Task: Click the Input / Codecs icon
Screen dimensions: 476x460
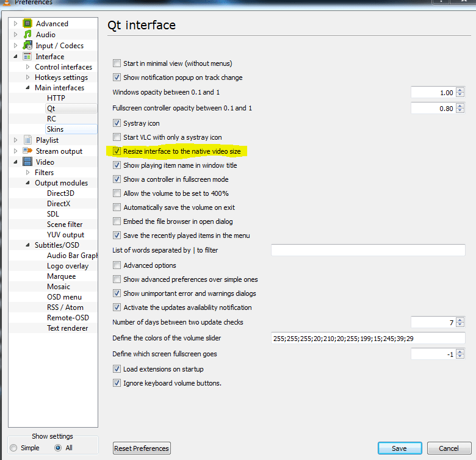Action: tap(27, 45)
